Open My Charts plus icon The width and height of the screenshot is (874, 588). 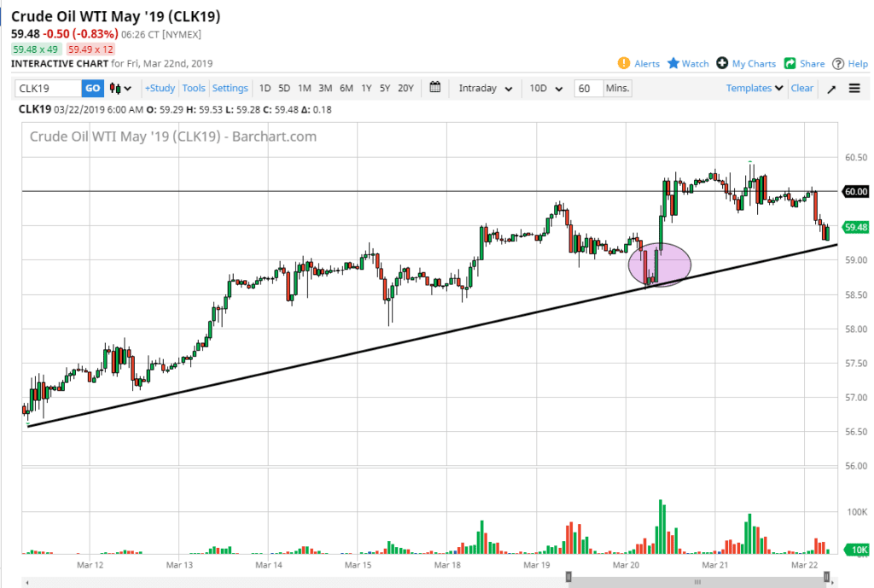point(722,64)
